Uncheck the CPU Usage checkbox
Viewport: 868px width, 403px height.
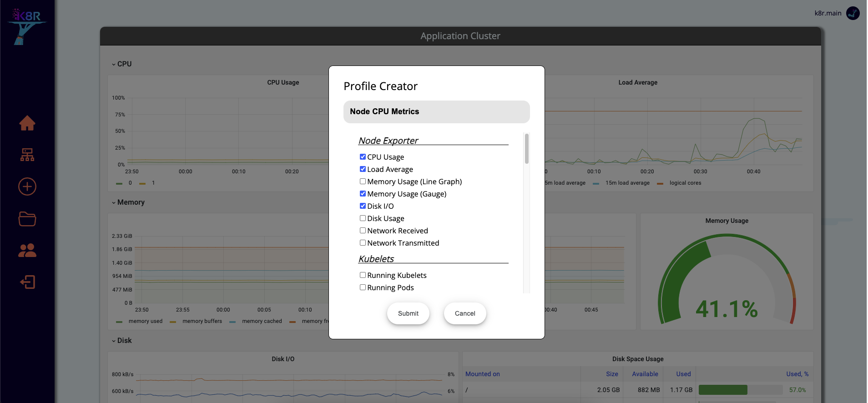(363, 156)
